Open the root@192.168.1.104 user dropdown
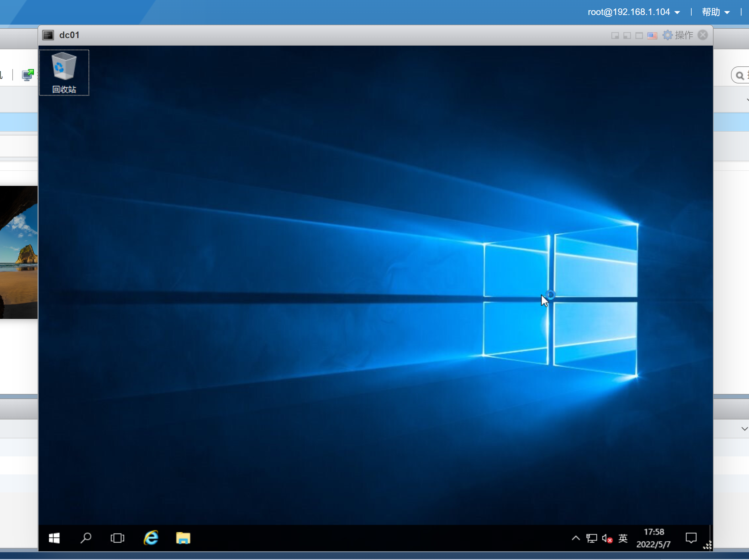 pyautogui.click(x=633, y=12)
